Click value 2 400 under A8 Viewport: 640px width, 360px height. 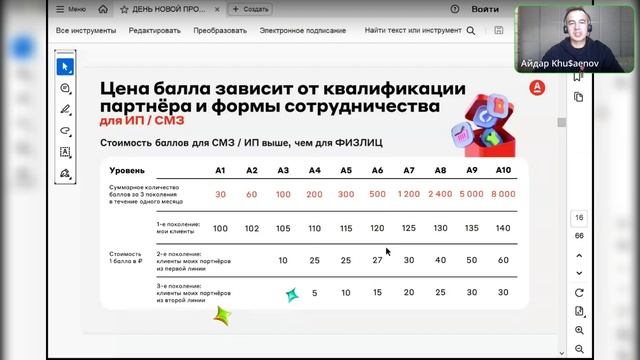440,194
